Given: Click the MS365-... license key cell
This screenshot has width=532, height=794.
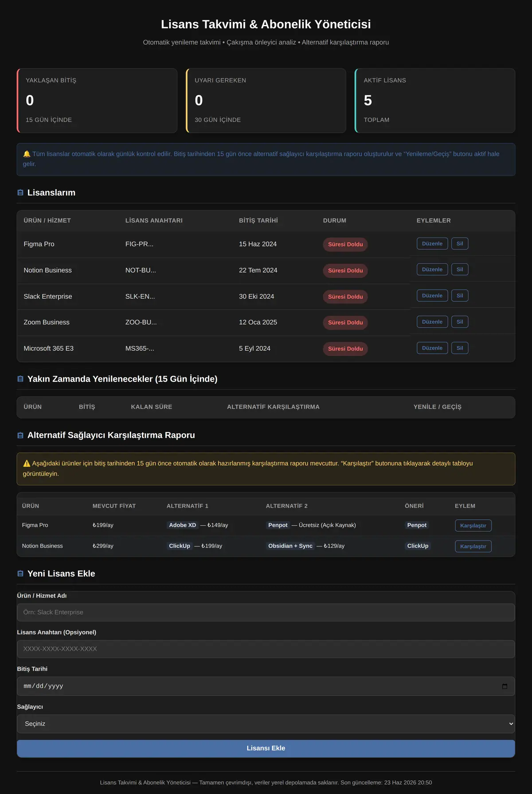Looking at the screenshot, I should pyautogui.click(x=140, y=349).
